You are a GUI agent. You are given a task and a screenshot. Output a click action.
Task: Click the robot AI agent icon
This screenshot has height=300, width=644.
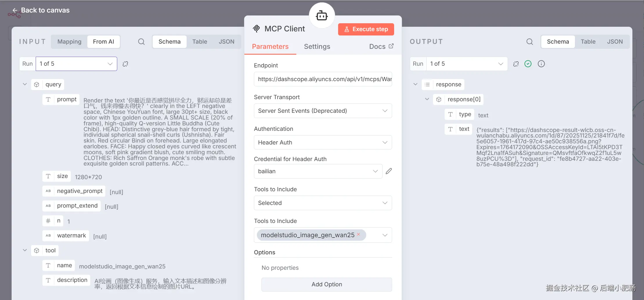(x=322, y=15)
